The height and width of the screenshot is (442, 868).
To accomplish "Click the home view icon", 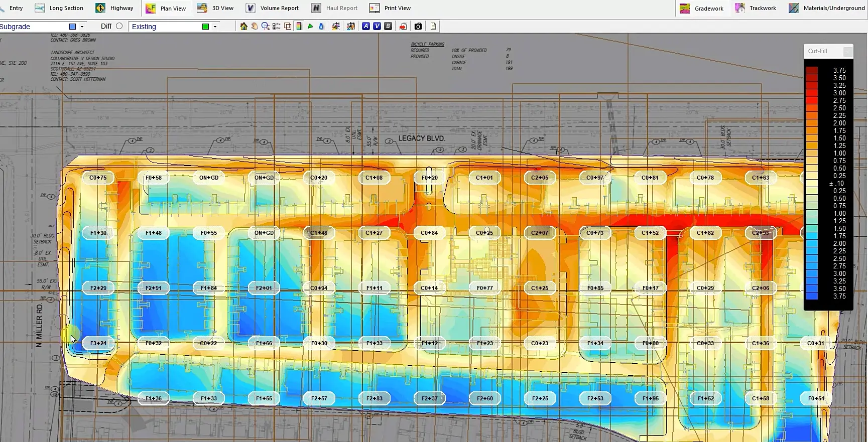I will pyautogui.click(x=243, y=27).
